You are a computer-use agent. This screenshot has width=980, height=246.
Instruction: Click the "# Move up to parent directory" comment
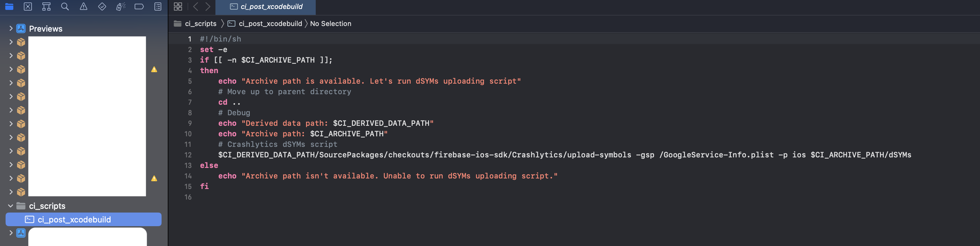pyautogui.click(x=284, y=92)
